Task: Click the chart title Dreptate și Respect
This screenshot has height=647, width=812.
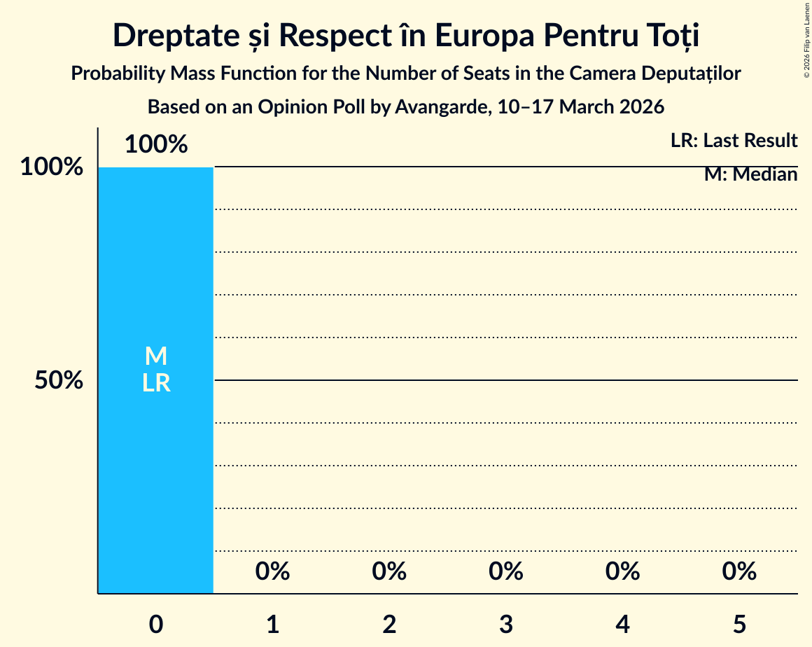Action: tap(406, 35)
